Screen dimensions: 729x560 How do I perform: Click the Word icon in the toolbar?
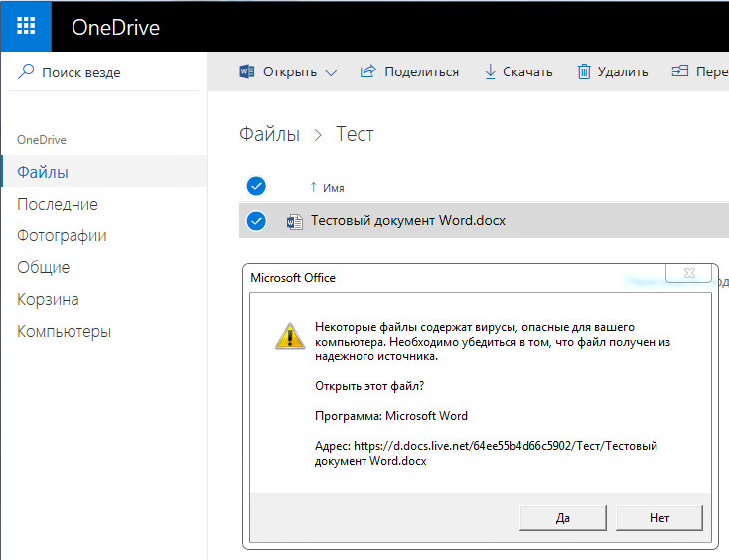pos(247,71)
